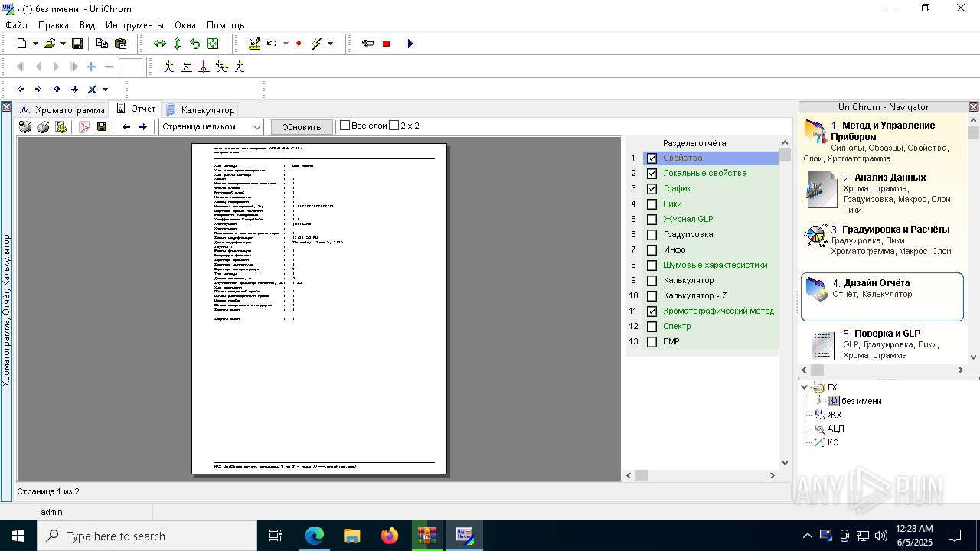Check the 'Градуировка' section checkbox
The height and width of the screenshot is (551, 980).
(652, 235)
